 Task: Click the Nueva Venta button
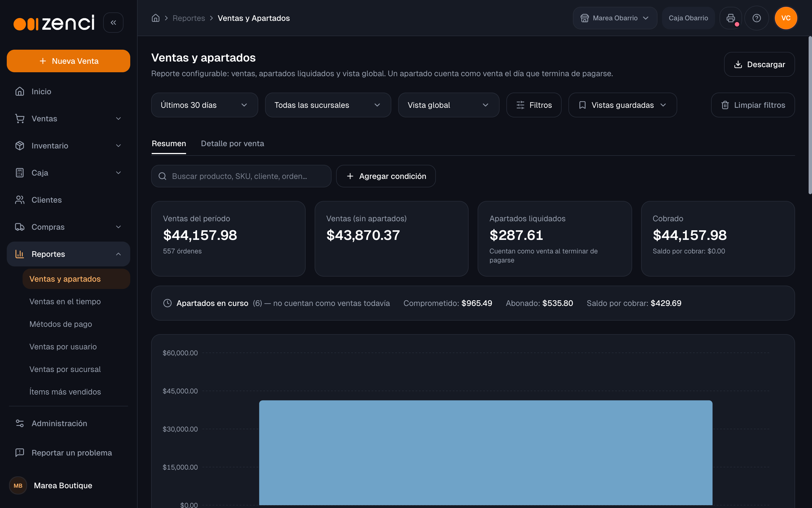[69, 61]
